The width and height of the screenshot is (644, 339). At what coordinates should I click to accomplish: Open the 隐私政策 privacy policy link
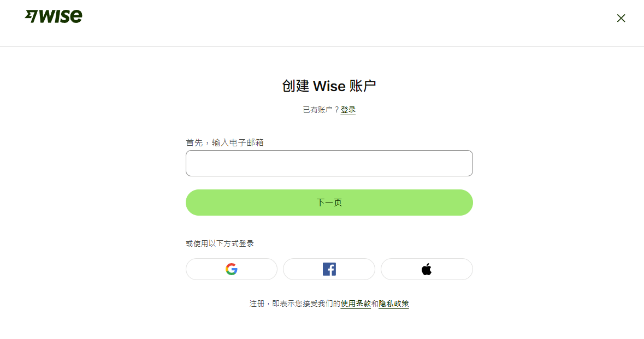(x=395, y=304)
